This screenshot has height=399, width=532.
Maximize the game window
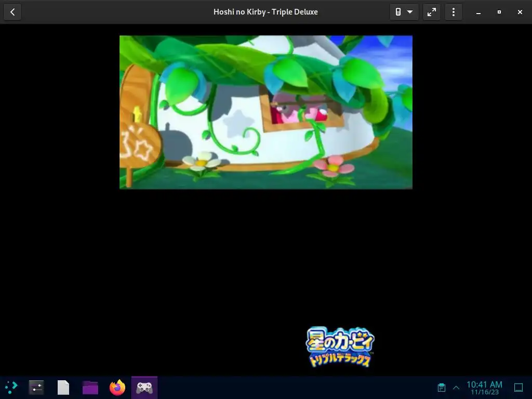pos(499,12)
